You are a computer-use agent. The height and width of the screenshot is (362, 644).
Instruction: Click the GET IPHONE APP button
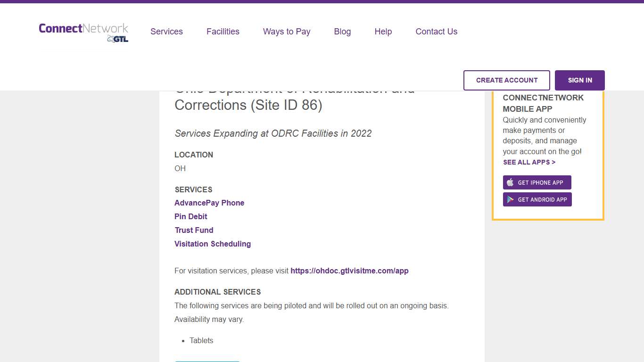537,182
